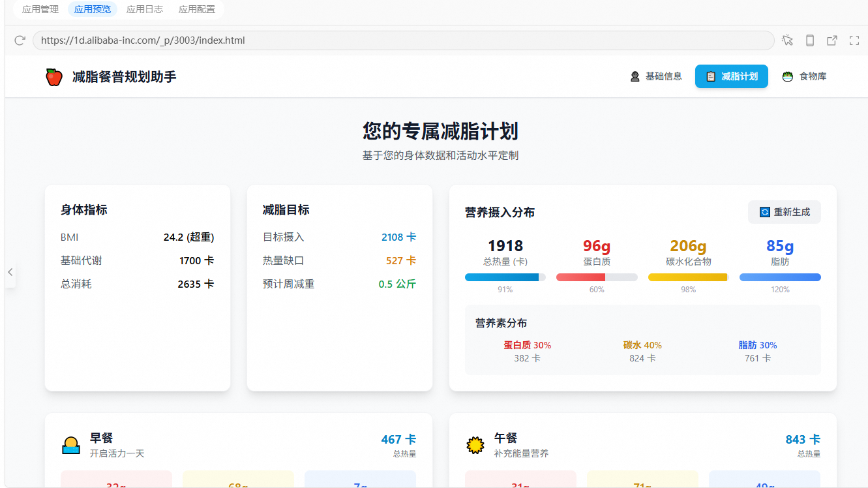The width and height of the screenshot is (868, 488).
Task: Click the 382 卡 protein calorie value
Action: [x=528, y=358]
